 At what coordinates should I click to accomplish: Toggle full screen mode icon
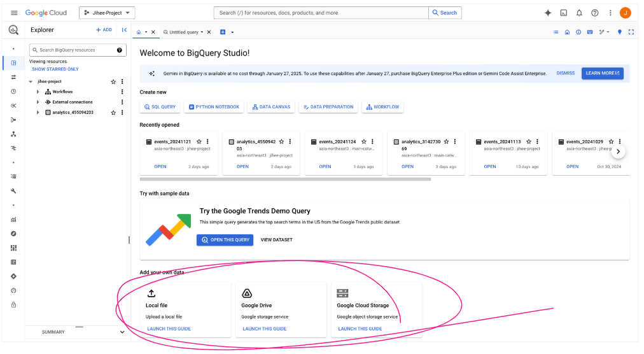coord(631,32)
